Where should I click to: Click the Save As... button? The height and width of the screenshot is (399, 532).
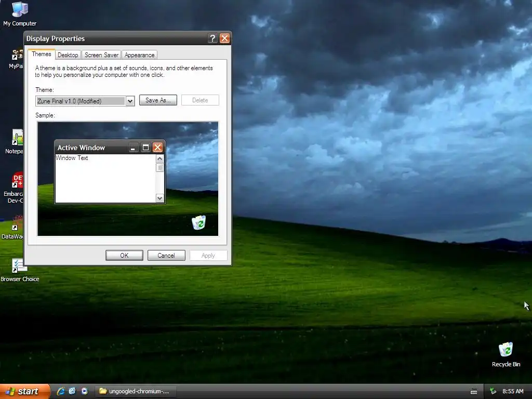pyautogui.click(x=158, y=100)
